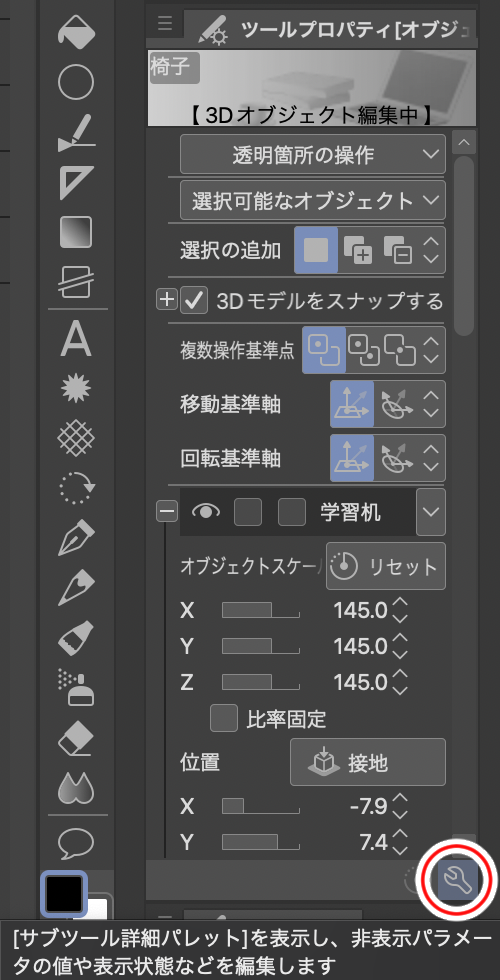Enable the 比率固定 checkbox
This screenshot has height=980, width=500.
(x=224, y=718)
